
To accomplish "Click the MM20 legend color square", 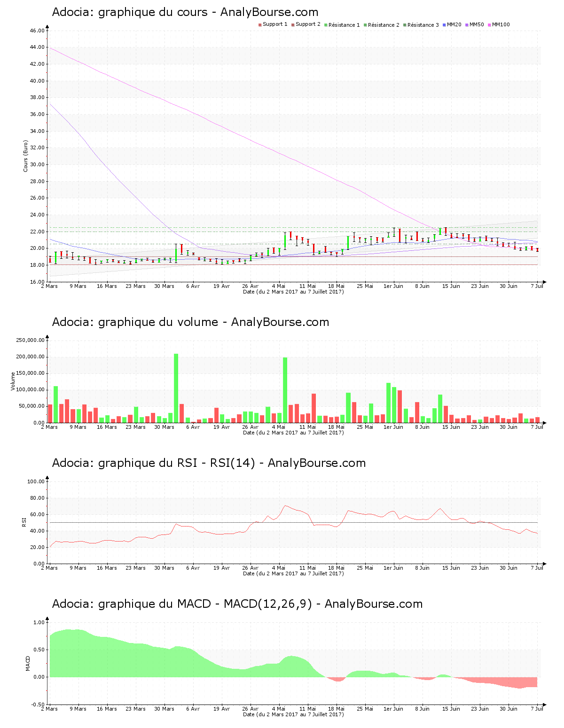I will pos(444,25).
